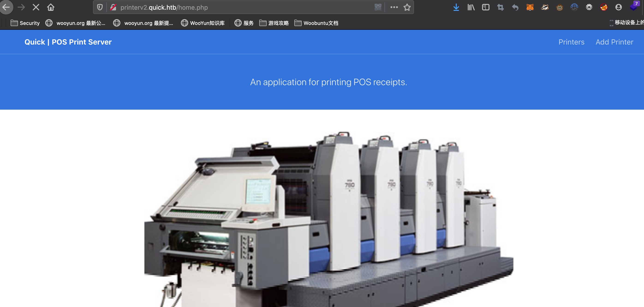The width and height of the screenshot is (644, 307).
Task: Open the Tampermonkey monkey extension
Action: click(560, 7)
